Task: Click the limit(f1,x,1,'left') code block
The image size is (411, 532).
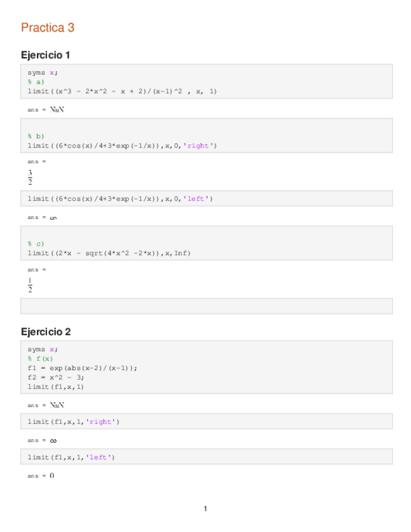Action: [x=72, y=457]
